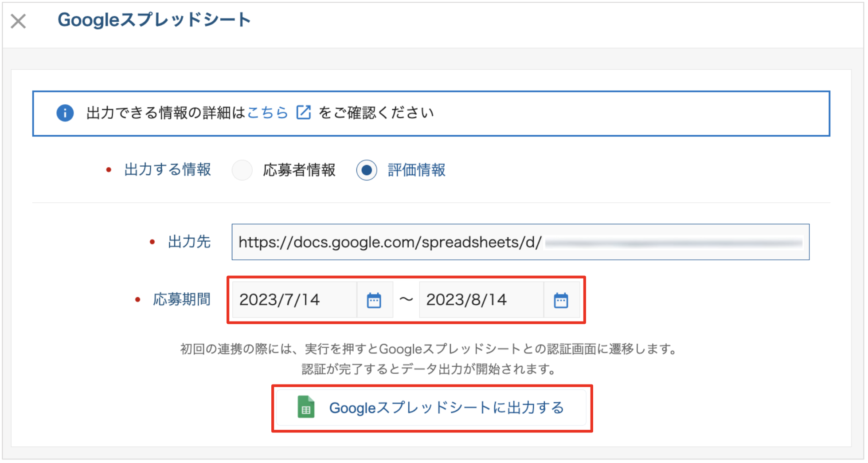Click the 出力先 label
The height and width of the screenshot is (463, 868).
(x=189, y=242)
